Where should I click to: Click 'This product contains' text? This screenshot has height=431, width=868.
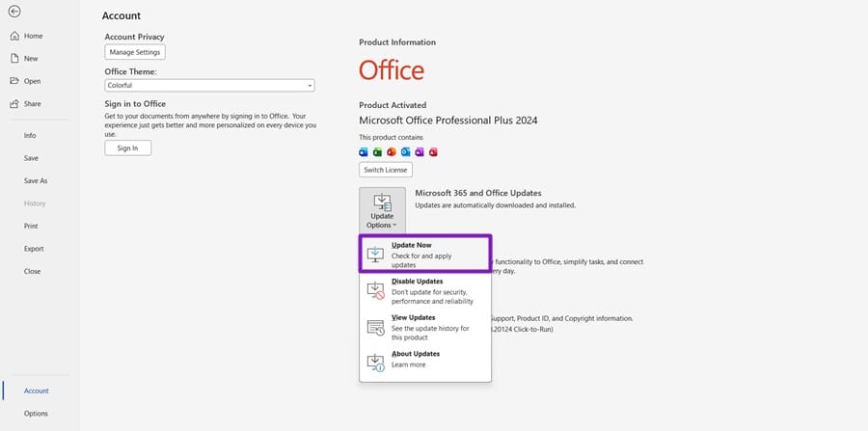coord(391,137)
